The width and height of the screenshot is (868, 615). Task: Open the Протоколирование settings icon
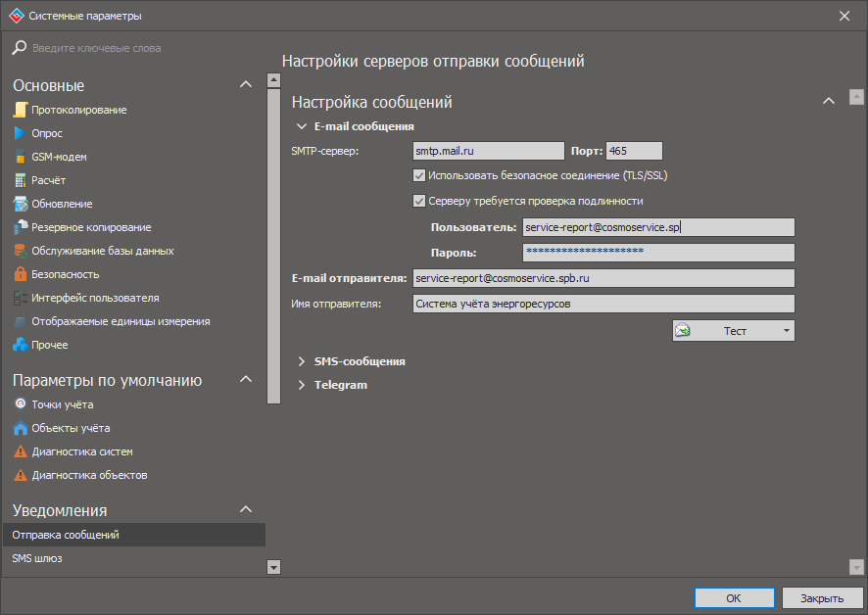click(20, 110)
